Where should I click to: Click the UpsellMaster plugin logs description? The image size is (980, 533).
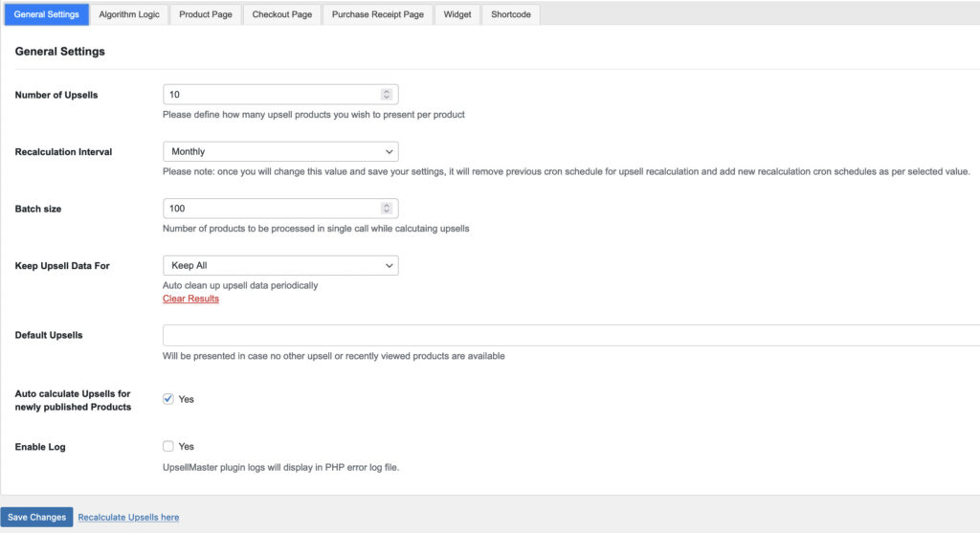[x=280, y=467]
